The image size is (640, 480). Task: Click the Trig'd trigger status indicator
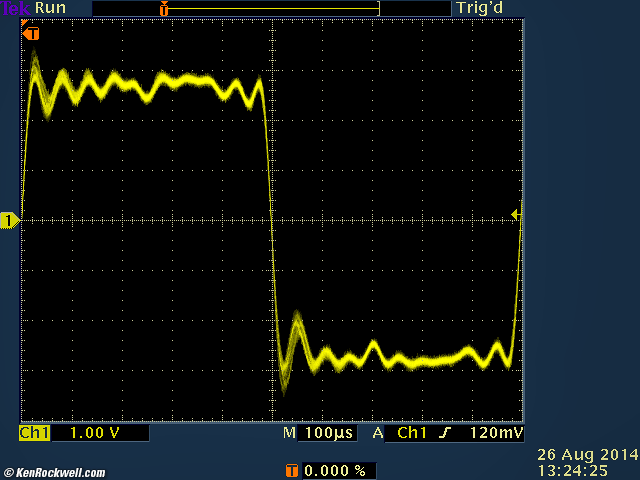coord(478,8)
